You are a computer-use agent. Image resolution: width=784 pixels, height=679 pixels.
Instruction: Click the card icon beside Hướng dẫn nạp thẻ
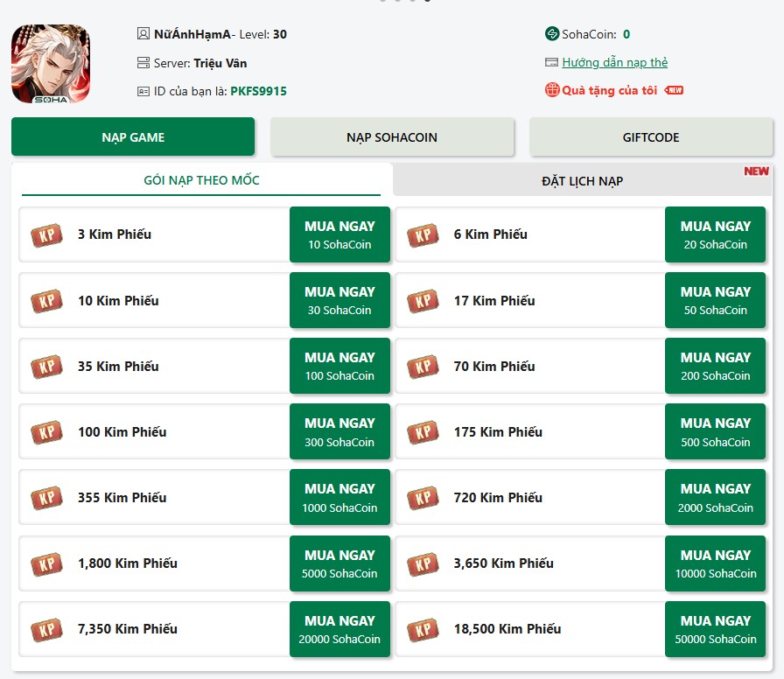(x=551, y=62)
